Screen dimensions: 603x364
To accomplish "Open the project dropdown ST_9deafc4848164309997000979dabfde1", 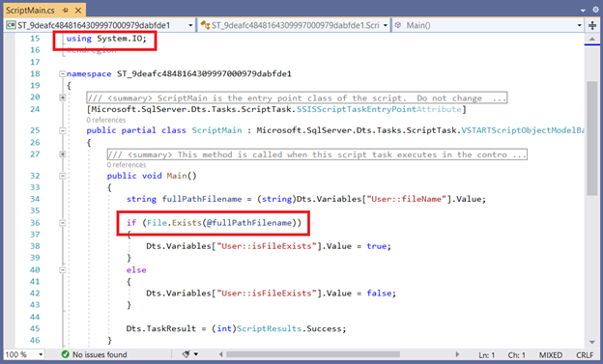I will tap(100, 25).
